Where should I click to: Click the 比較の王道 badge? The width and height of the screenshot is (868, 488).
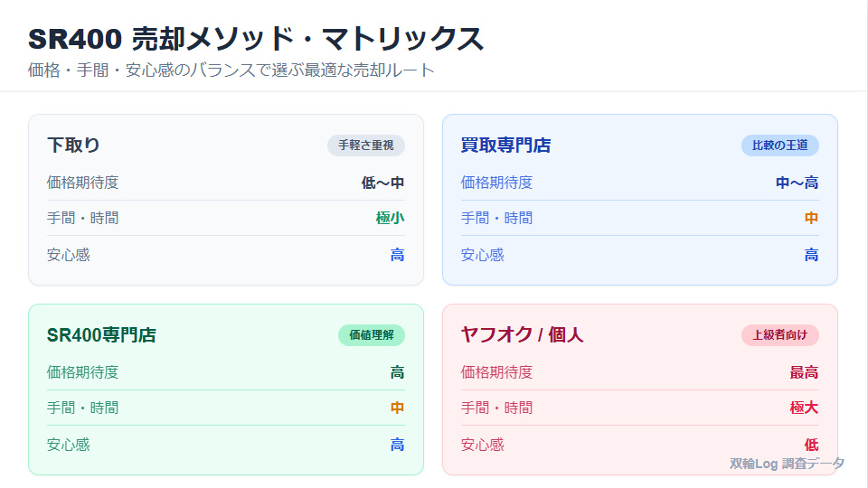(x=779, y=145)
